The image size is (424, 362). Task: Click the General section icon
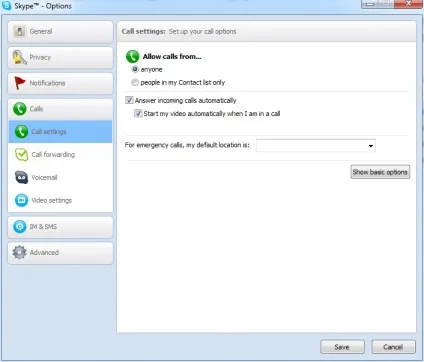coord(19,32)
